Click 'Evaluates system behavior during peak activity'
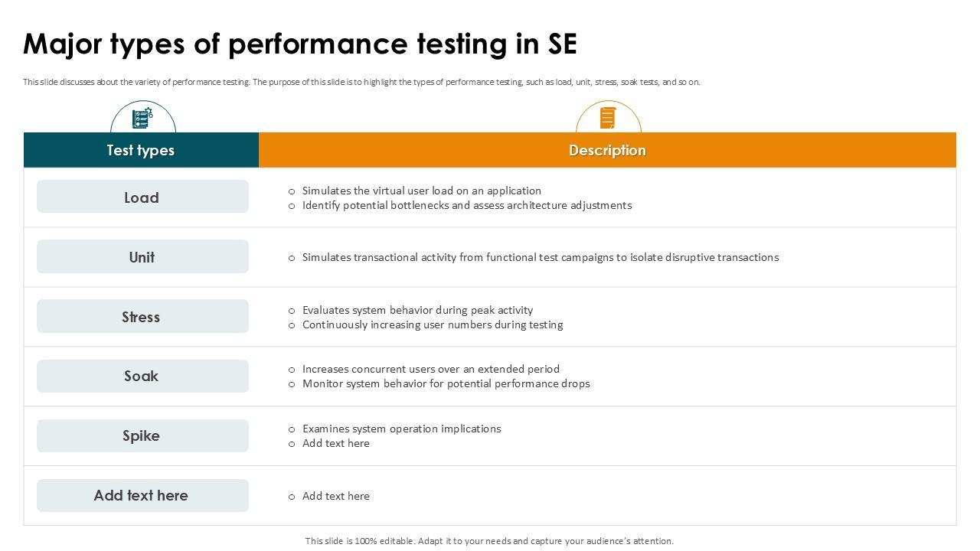The image size is (980, 551). pos(417,310)
